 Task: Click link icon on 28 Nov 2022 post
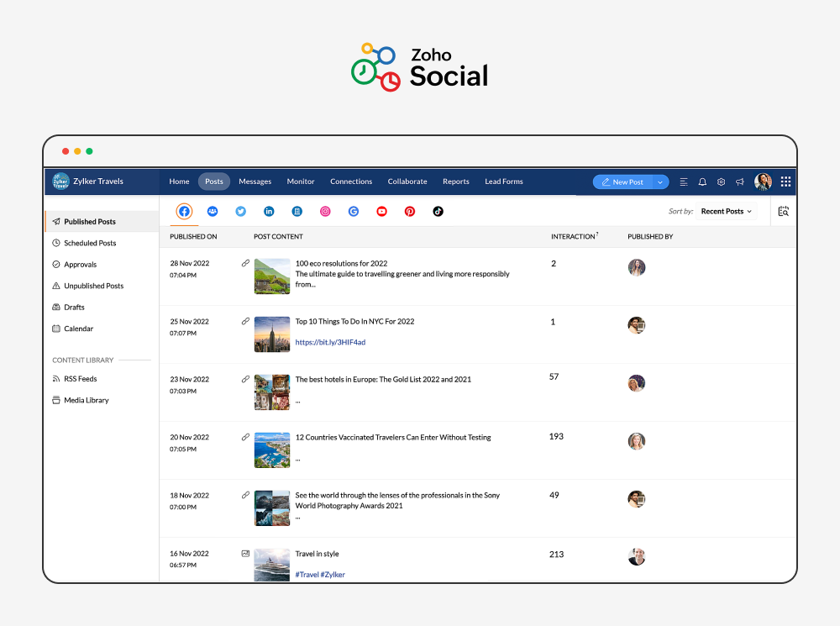click(245, 263)
